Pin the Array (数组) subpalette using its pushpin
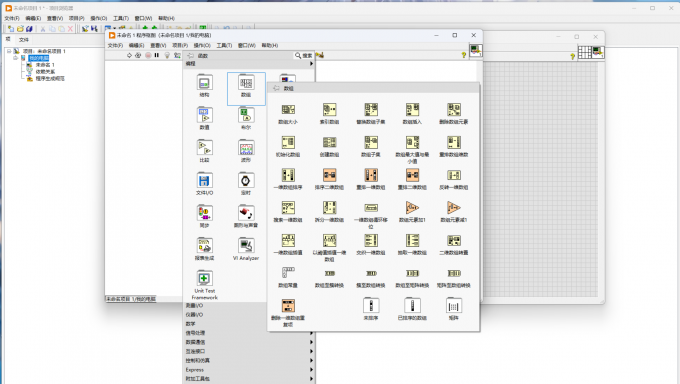This screenshot has height=384, width=680. [277, 88]
